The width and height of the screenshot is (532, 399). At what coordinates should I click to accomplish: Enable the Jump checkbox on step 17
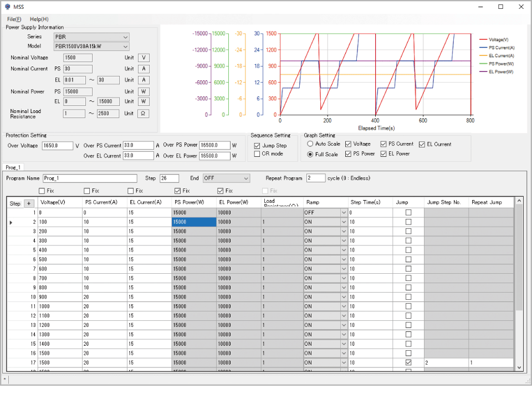coord(408,362)
